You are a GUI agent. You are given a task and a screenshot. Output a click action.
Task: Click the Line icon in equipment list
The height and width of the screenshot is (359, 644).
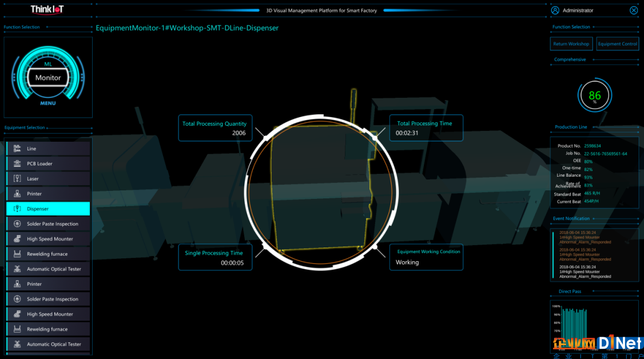coord(17,149)
